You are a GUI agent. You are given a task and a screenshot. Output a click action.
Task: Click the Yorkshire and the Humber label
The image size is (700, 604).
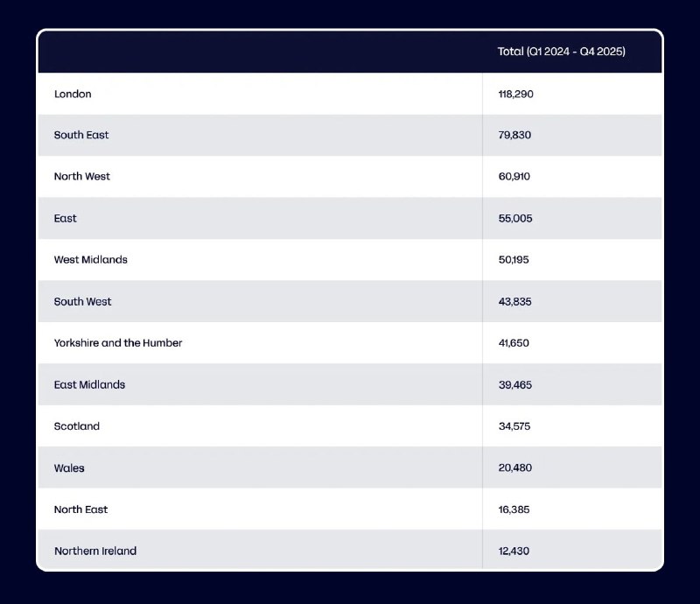click(118, 342)
